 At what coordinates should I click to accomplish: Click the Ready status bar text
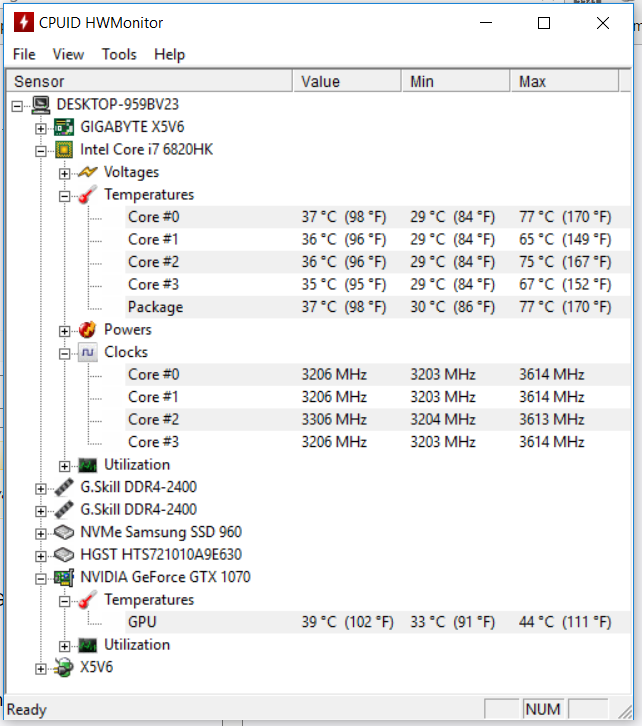pos(27,710)
